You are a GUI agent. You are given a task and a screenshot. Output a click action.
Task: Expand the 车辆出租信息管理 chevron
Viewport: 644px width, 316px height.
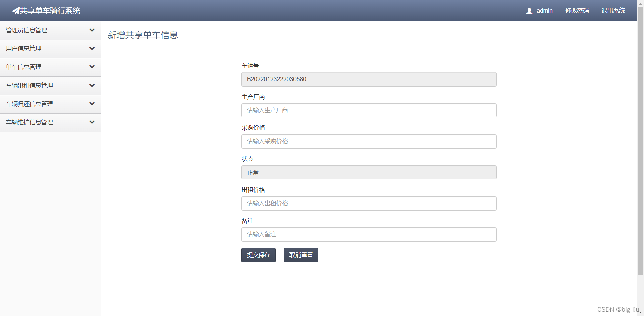(x=92, y=85)
